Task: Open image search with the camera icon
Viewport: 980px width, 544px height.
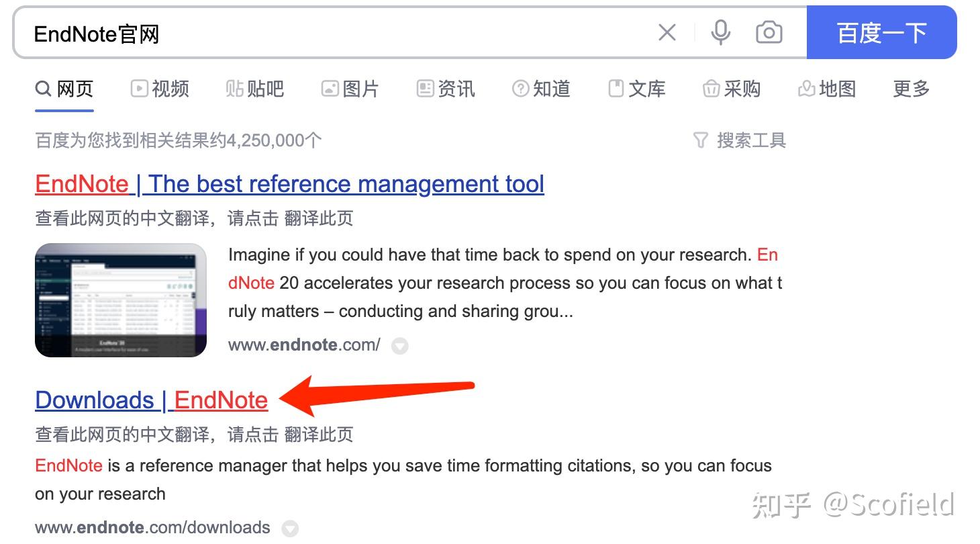Action: [x=769, y=32]
